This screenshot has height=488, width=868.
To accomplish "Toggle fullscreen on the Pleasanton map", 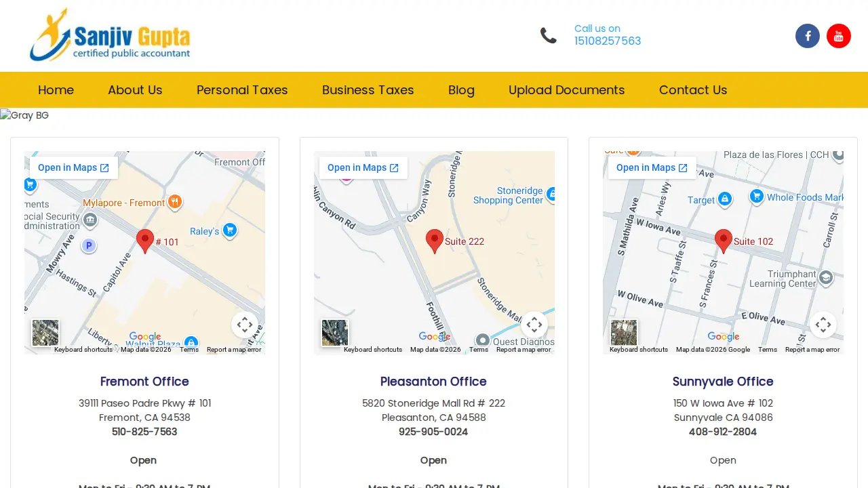I will pos(534,325).
